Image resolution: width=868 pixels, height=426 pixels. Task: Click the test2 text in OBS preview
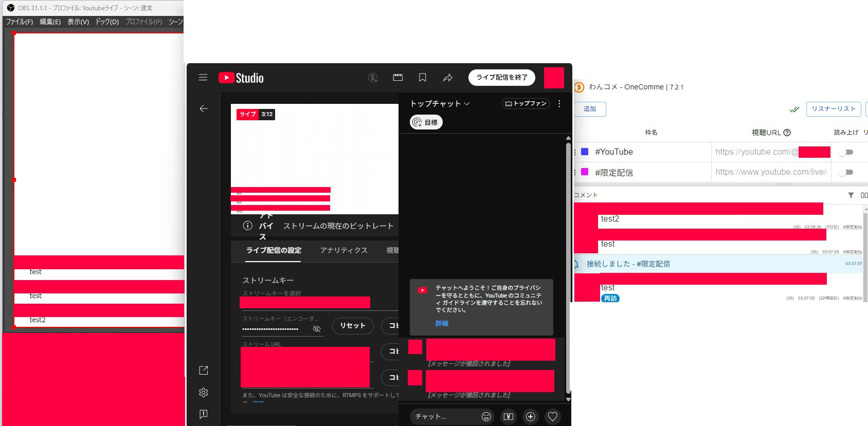(38, 320)
